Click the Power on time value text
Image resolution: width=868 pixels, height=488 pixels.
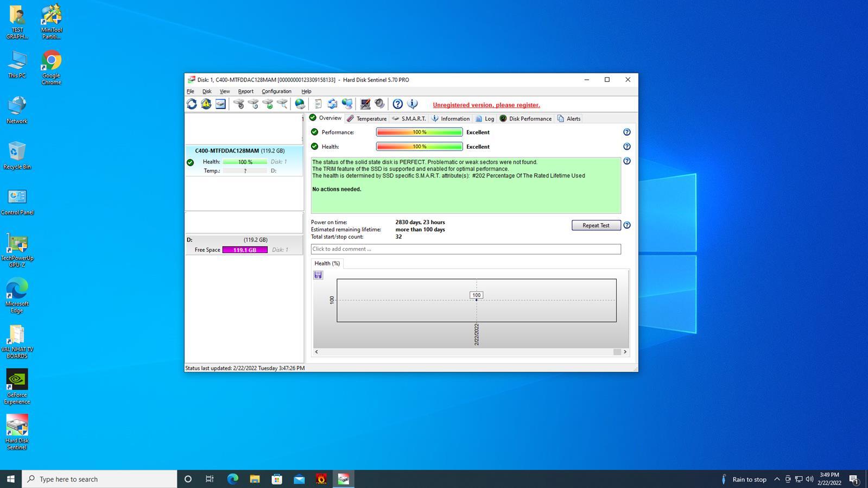click(x=420, y=223)
